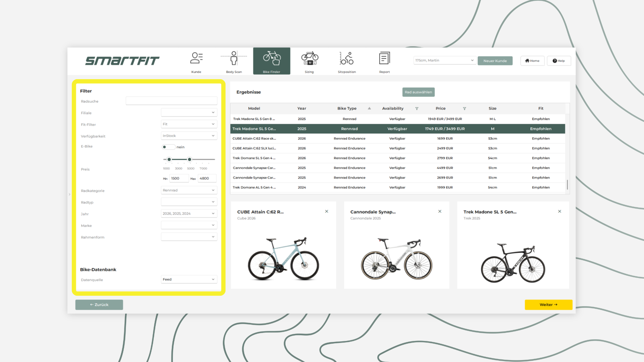
Task: Select the Bike Finder tab
Action: click(x=272, y=61)
